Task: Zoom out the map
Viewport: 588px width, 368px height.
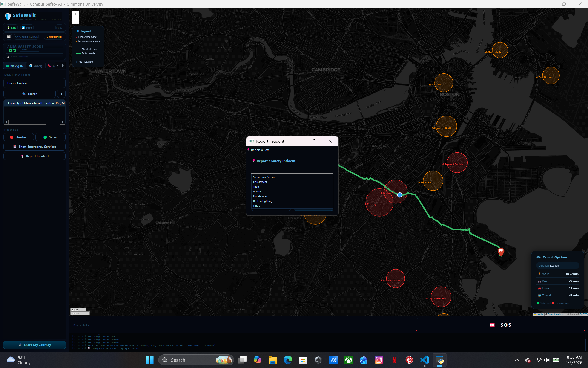Action: tap(75, 21)
